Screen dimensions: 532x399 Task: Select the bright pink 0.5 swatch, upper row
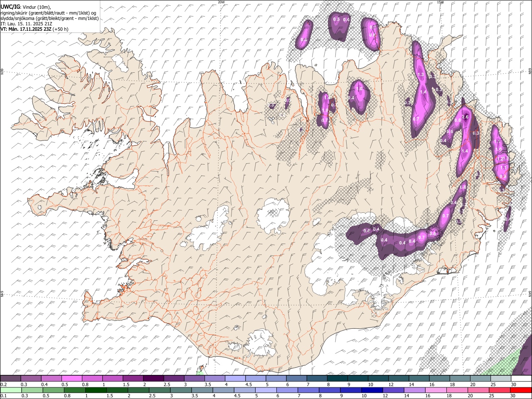(x=71, y=378)
